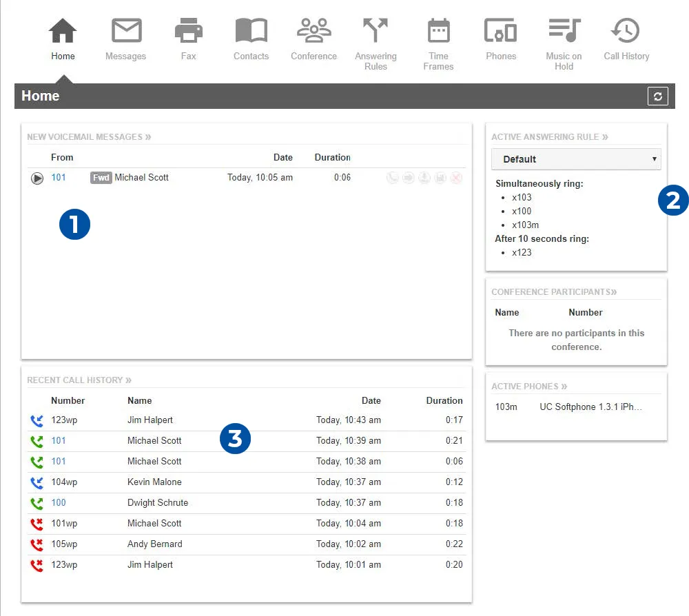This screenshot has width=689, height=616.
Task: Open the Phones section
Action: point(501,39)
